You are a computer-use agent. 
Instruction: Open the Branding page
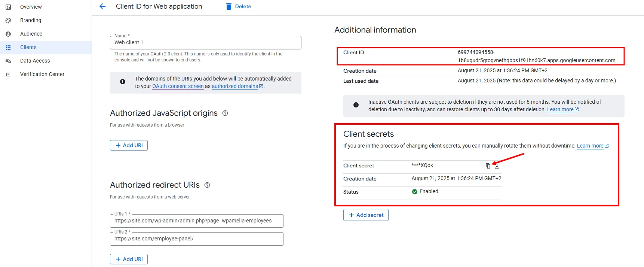(31, 20)
